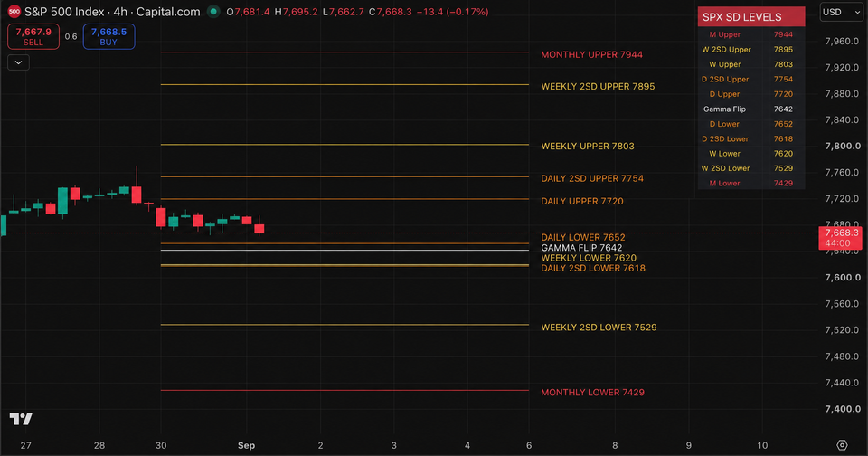This screenshot has height=456, width=868.
Task: Click the red monthly upper line
Action: pos(344,52)
